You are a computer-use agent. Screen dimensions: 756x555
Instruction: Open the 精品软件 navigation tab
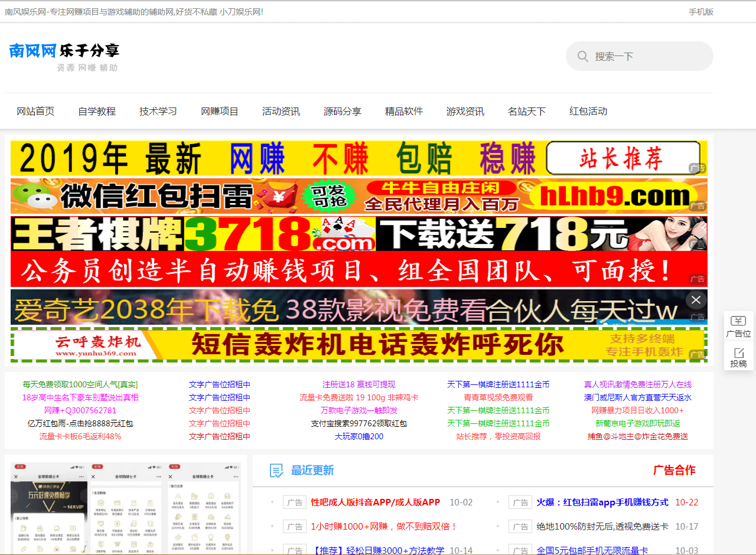[404, 111]
